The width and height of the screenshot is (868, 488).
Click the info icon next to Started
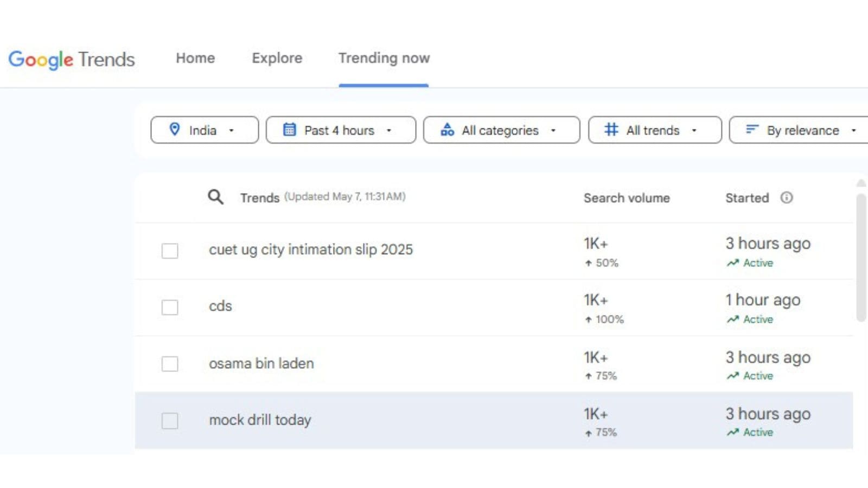[x=786, y=197]
